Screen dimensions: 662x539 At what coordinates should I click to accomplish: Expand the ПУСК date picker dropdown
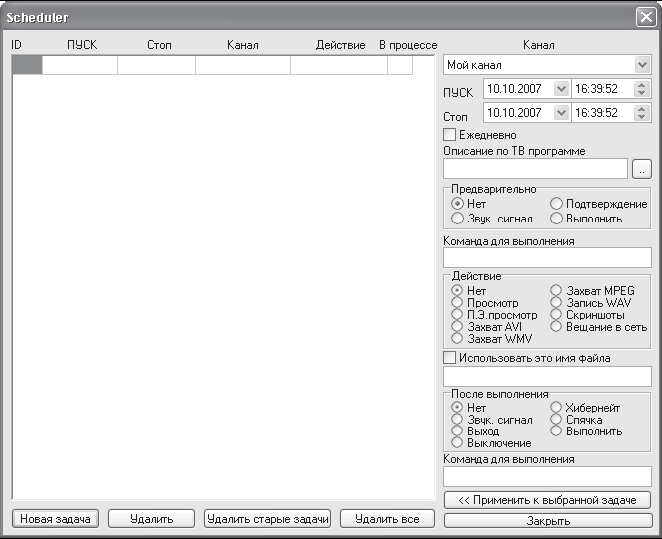[561, 89]
